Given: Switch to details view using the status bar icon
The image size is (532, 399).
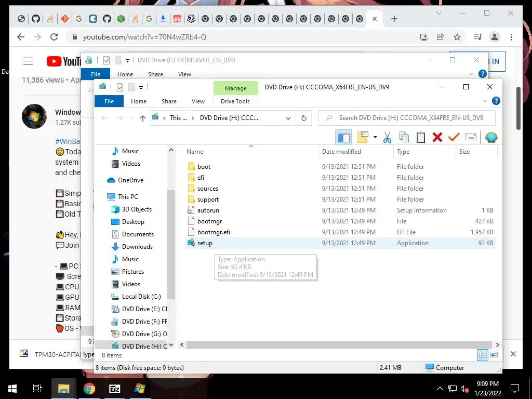Looking at the screenshot, I should 483,355.
